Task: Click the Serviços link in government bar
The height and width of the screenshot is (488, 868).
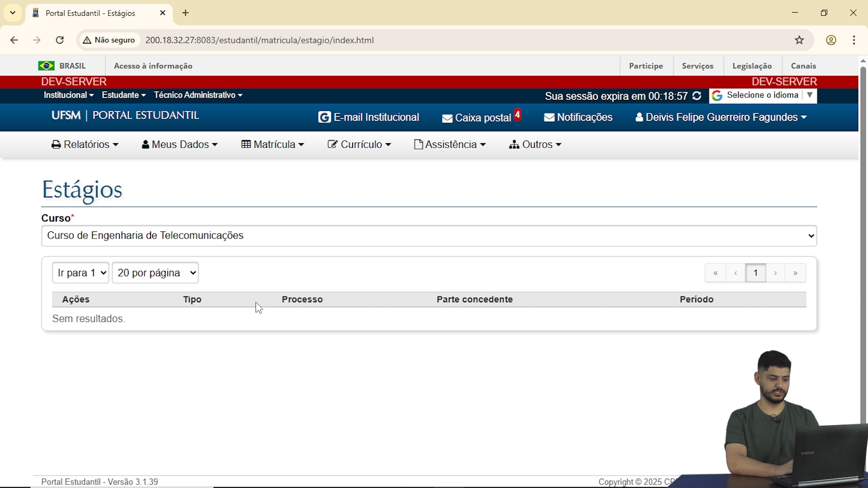Action: click(x=698, y=66)
